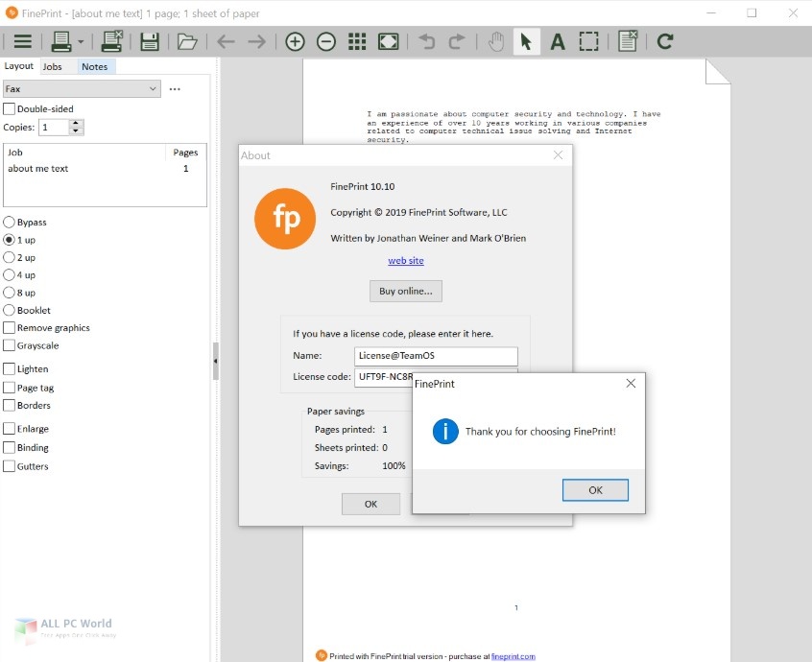Select the text A tool

pos(558,41)
